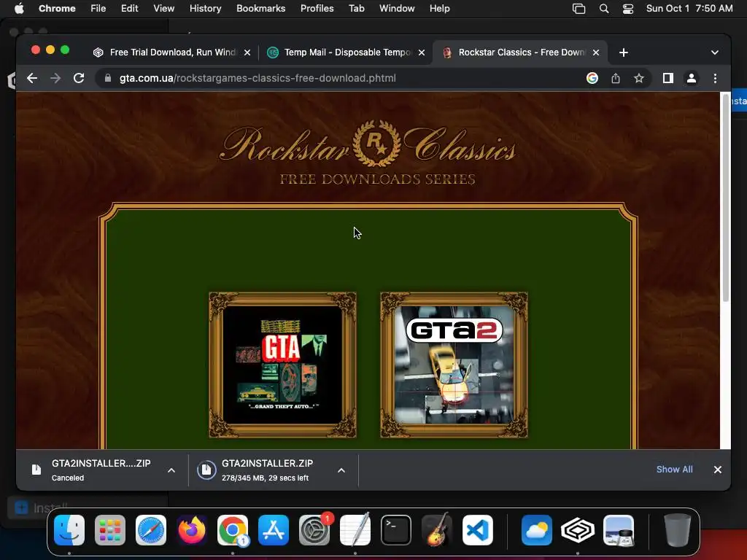Image resolution: width=747 pixels, height=560 pixels.
Task: Switch to Temp Mail tab
Action: 346,52
